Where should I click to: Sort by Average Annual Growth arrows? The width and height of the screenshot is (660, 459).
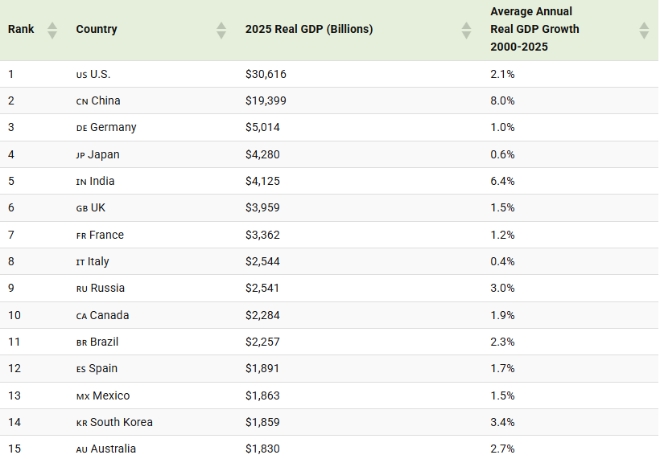[x=644, y=30]
